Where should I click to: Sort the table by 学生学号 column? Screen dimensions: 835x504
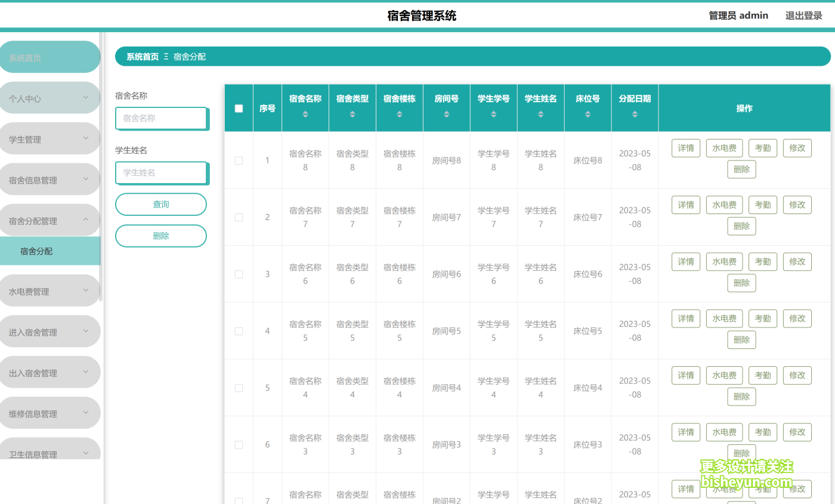tap(493, 114)
